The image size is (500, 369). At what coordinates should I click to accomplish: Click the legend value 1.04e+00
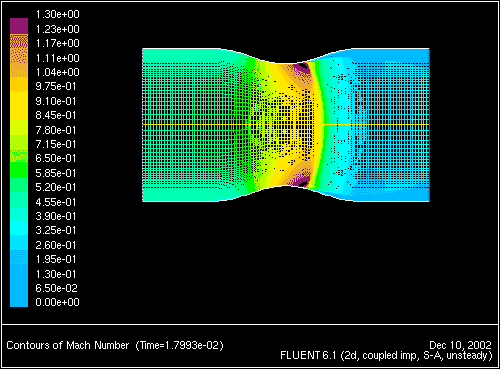pos(57,72)
